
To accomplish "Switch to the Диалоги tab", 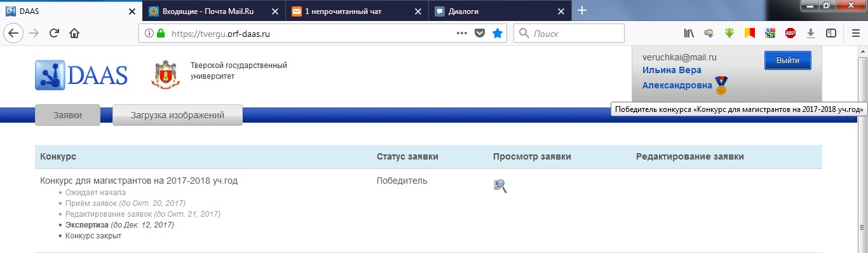I will pyautogui.click(x=501, y=11).
